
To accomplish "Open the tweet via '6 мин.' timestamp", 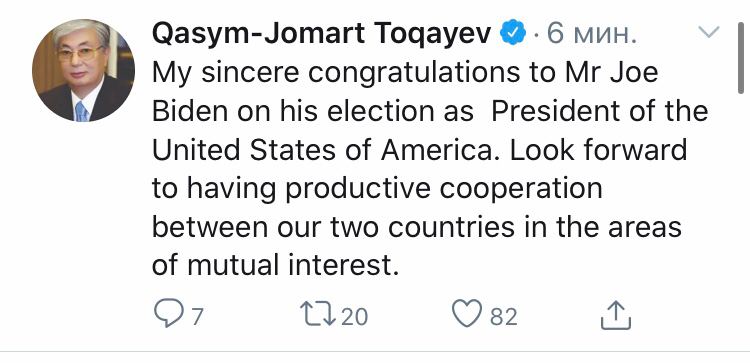I will coord(592,33).
